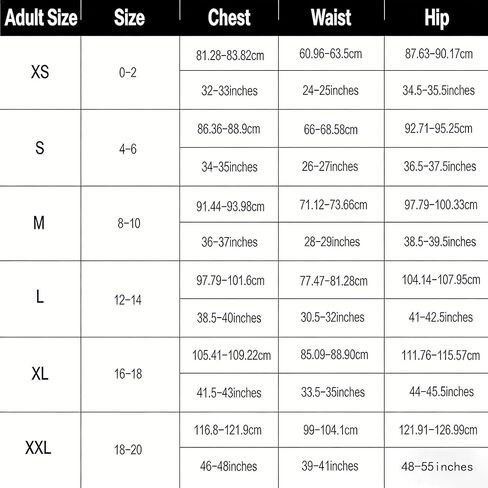This screenshot has height=488, width=488.
Task: Click the Waist column header
Action: [x=331, y=18]
